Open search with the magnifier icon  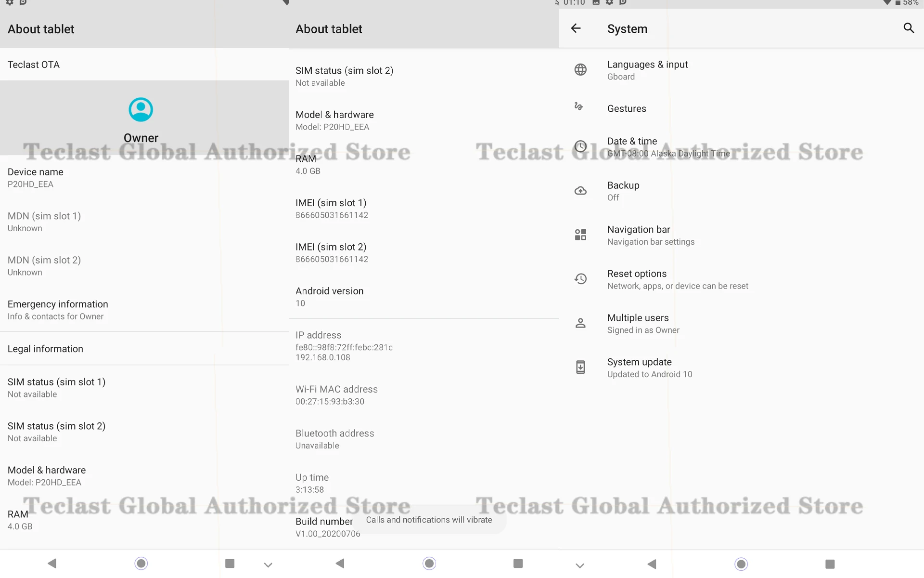pos(909,28)
